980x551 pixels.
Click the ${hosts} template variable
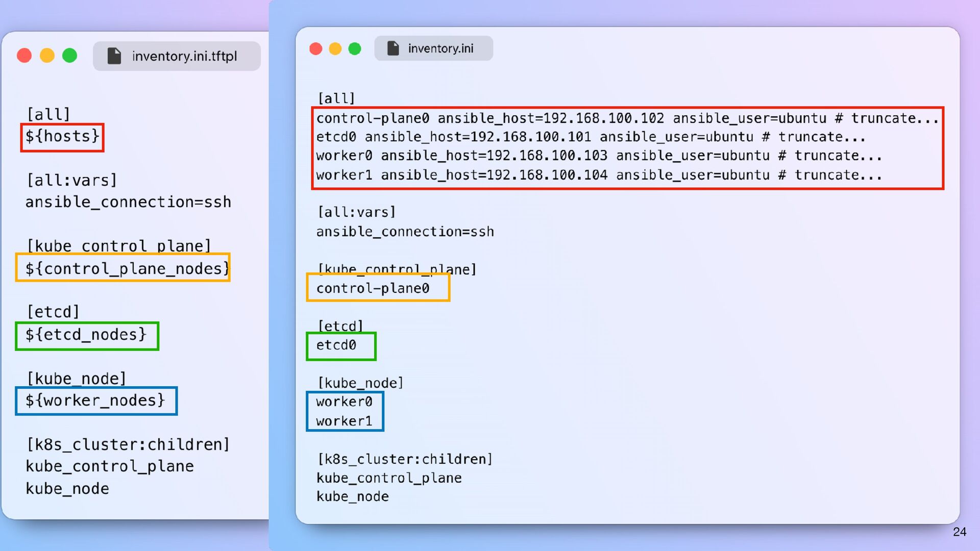pos(62,137)
